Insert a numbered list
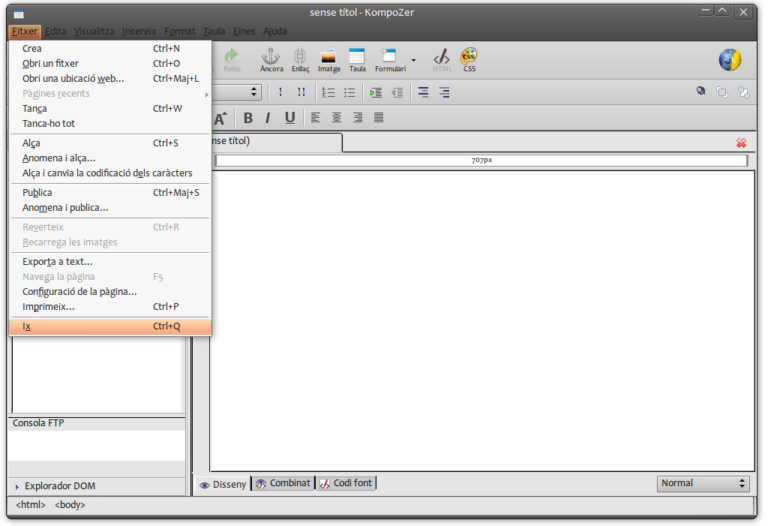 (x=328, y=92)
